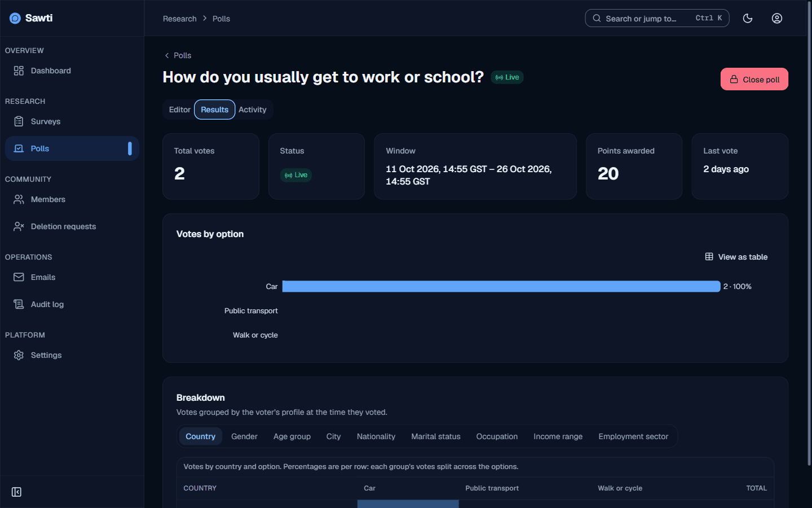Open user account menu
Viewport: 812px width, 508px height.
point(777,18)
